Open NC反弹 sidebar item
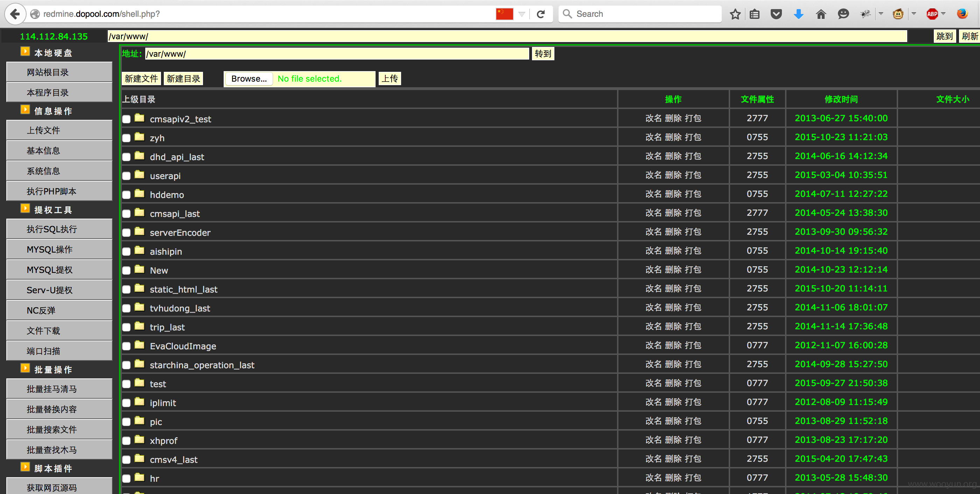 click(59, 310)
